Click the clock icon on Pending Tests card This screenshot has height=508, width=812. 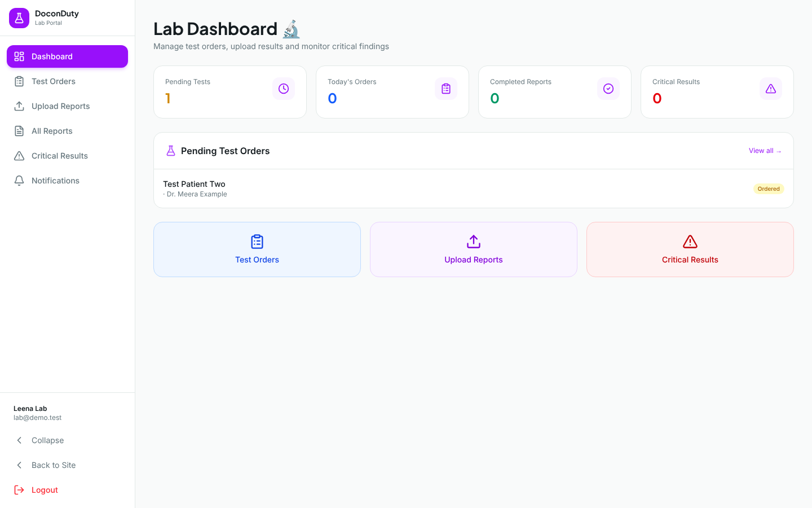point(284,89)
